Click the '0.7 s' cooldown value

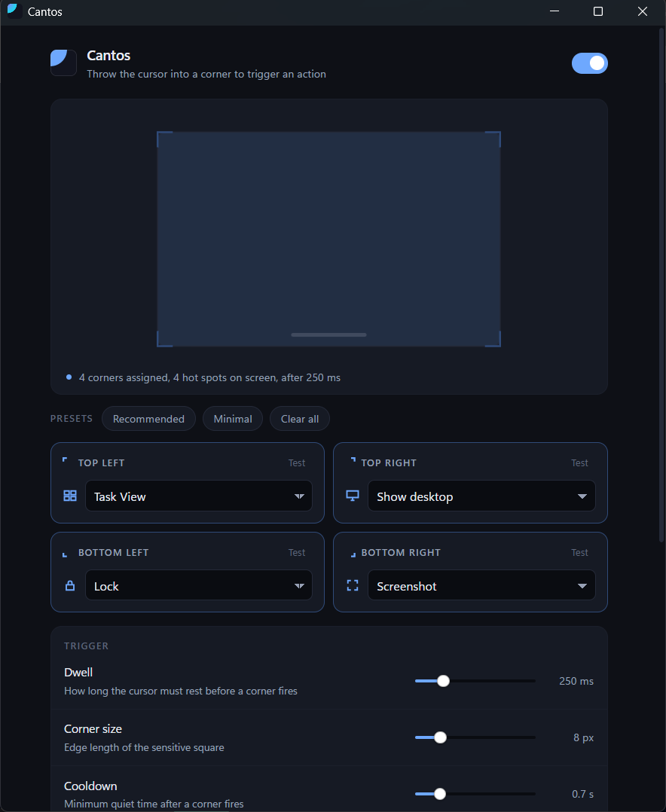coord(582,794)
